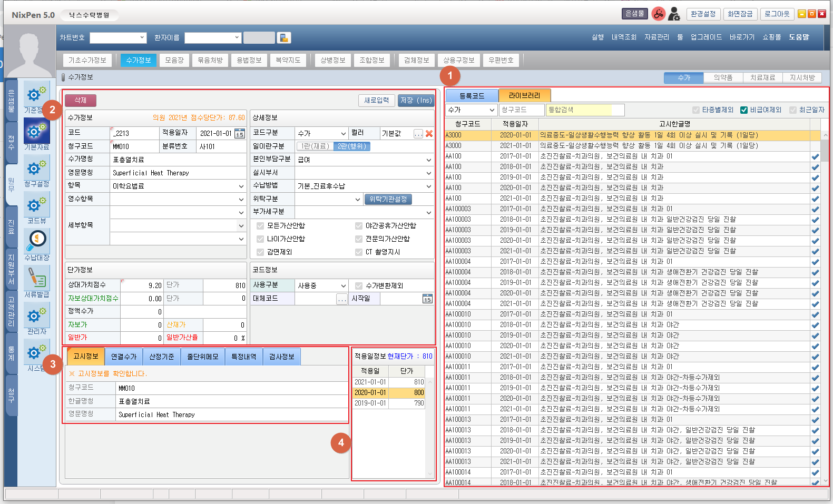Click the red stethoscope icon
833x504 pixels.
pos(658,14)
